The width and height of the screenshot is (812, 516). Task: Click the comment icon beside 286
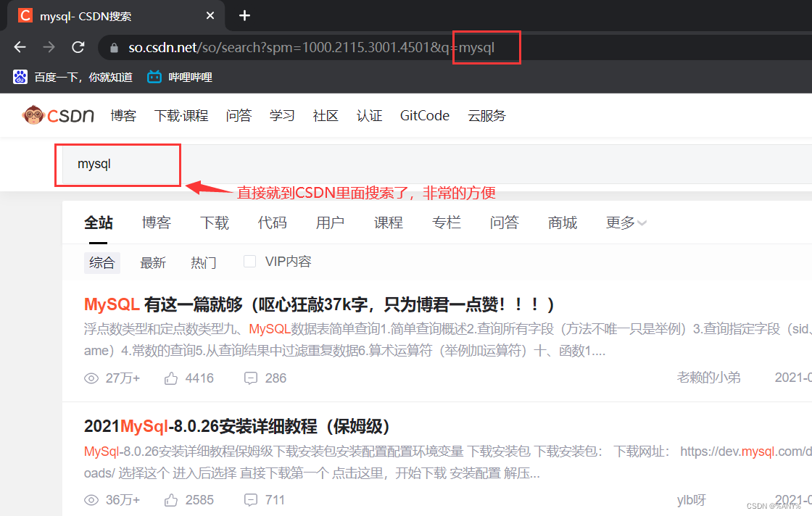pyautogui.click(x=251, y=378)
